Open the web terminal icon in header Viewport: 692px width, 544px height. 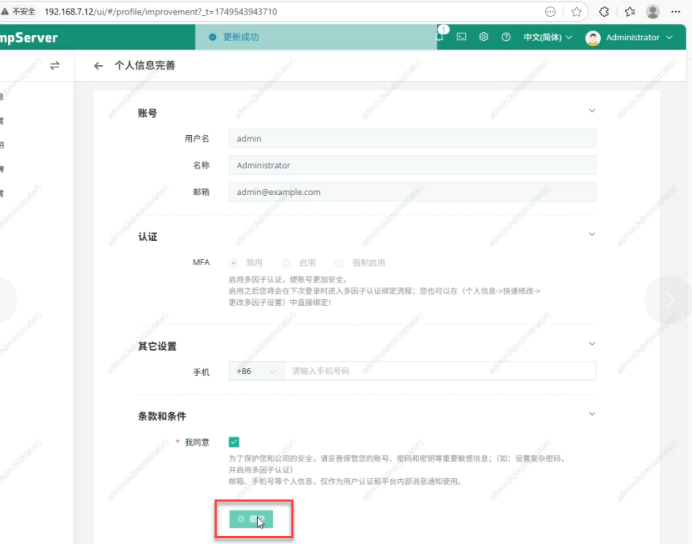click(461, 37)
